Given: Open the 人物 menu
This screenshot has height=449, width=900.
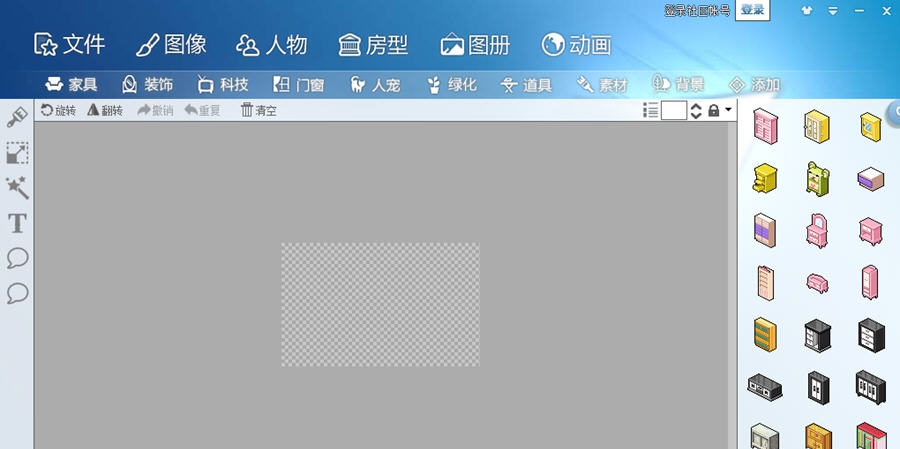Looking at the screenshot, I should coord(271,45).
